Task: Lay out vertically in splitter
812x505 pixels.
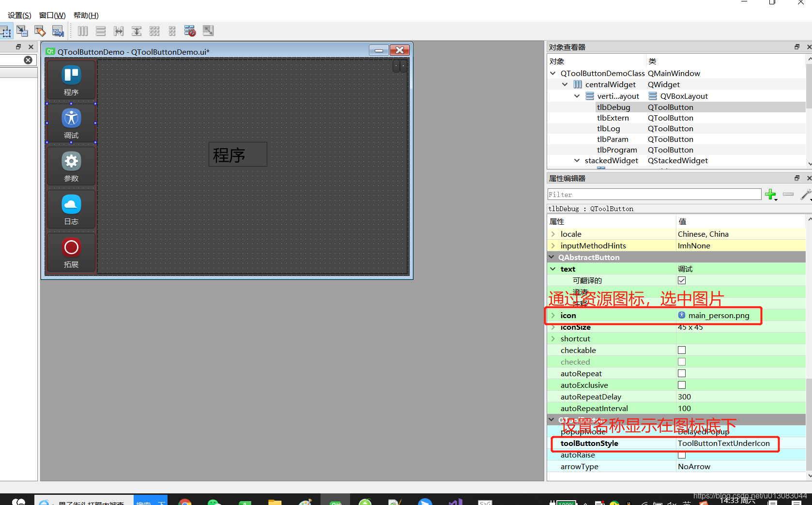Action: [137, 31]
